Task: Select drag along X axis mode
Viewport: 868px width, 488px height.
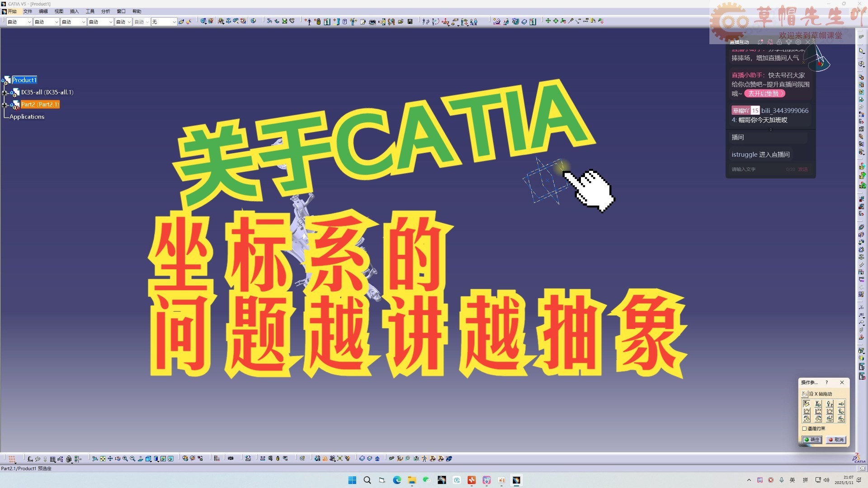Action: pos(806,404)
